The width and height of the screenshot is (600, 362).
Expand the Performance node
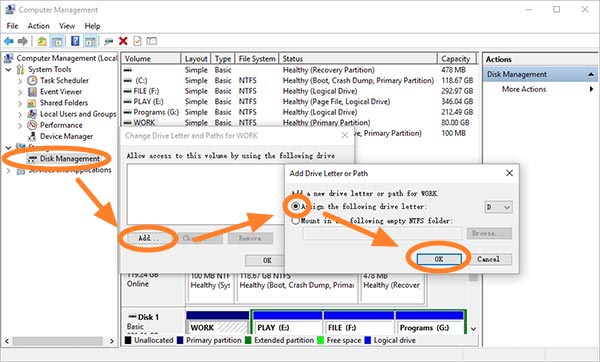click(20, 125)
